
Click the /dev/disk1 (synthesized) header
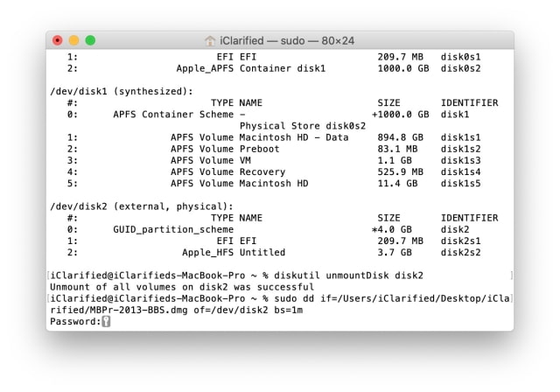pos(122,91)
